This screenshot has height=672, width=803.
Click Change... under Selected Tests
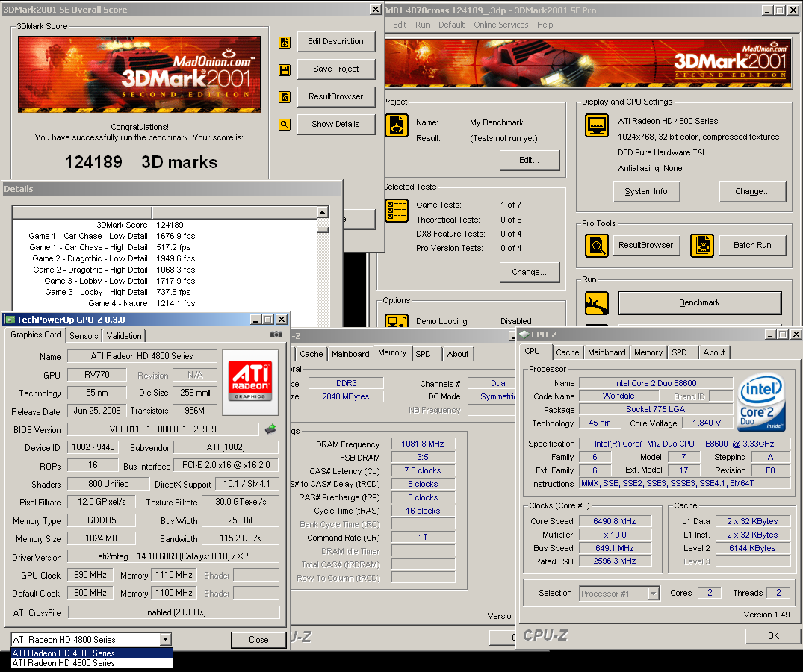530,273
